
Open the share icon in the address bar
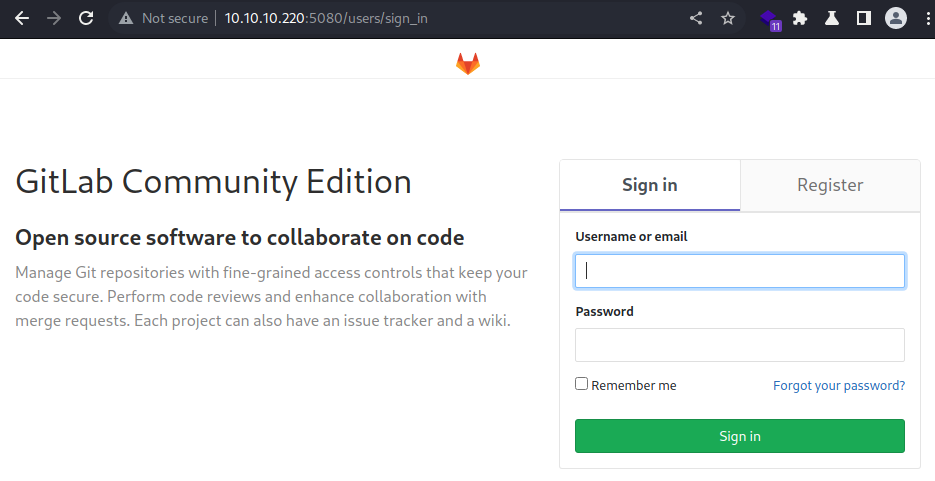pos(696,18)
